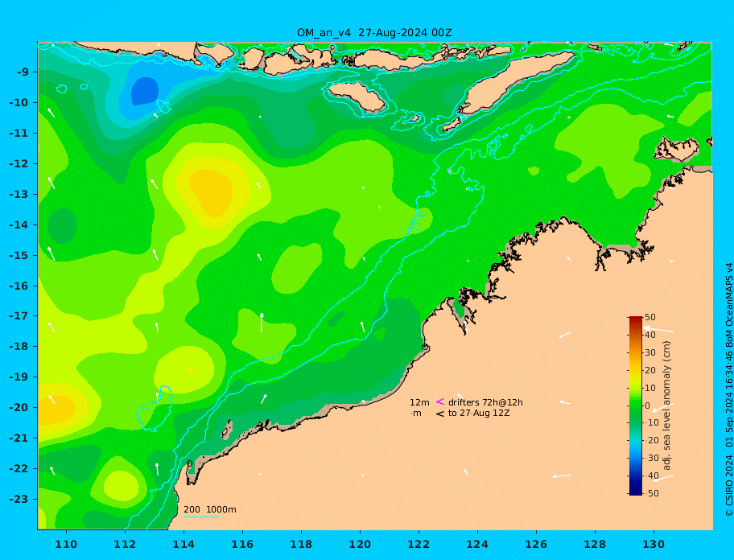Click the title text OM_an_v4 27-Aug-2024 00Z
This screenshot has height=560, width=734.
click(374, 33)
